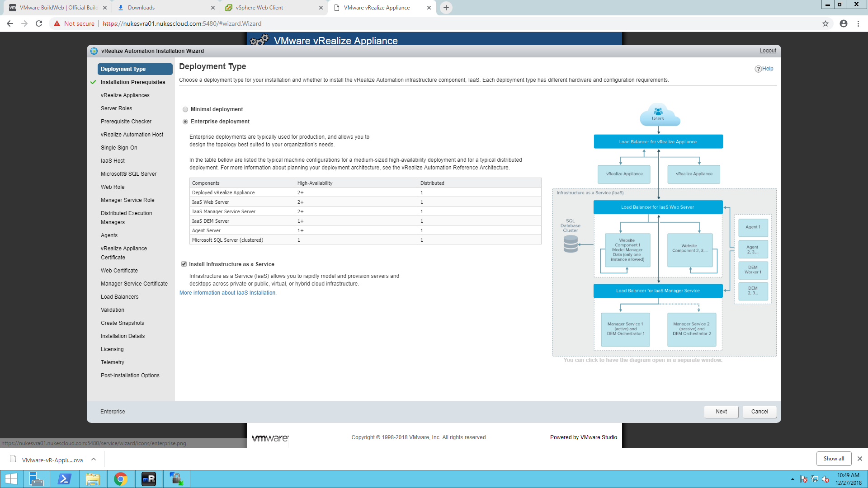Reload the page with browser refresh icon

point(39,23)
